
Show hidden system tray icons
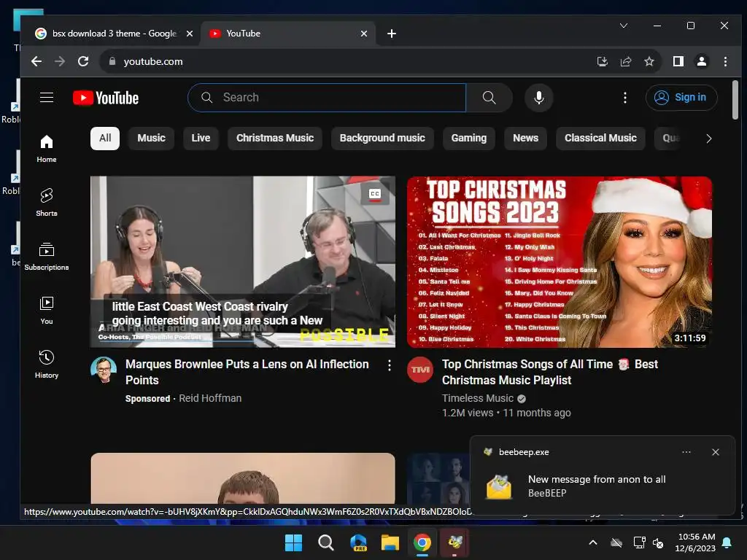click(593, 542)
